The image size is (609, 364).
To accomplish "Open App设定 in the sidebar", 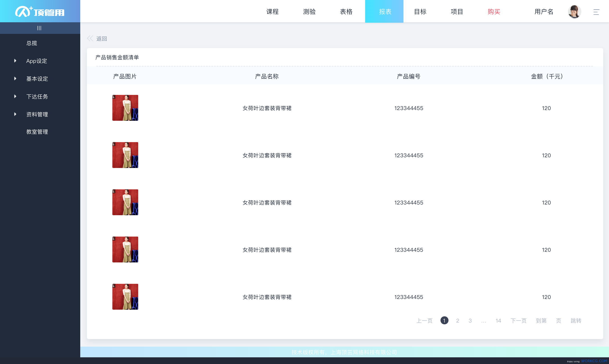I will click(x=37, y=61).
